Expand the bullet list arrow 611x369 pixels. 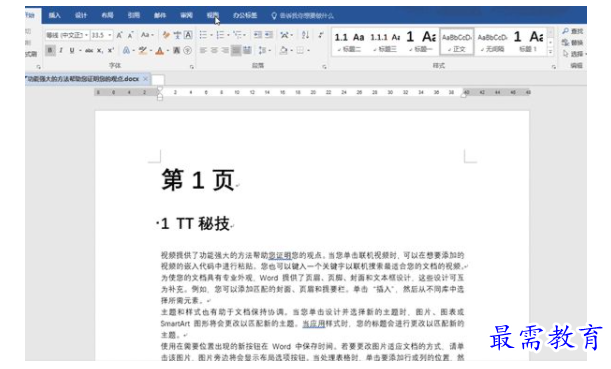[x=211, y=35]
